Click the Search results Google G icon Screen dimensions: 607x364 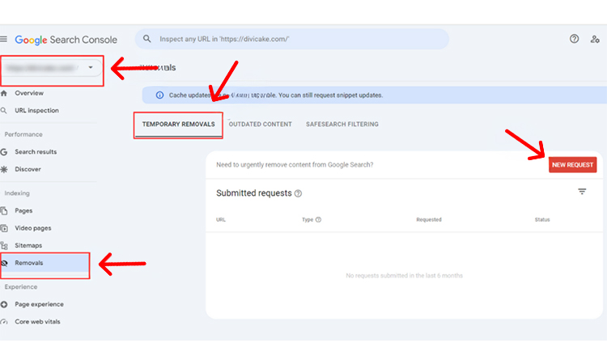coord(4,152)
